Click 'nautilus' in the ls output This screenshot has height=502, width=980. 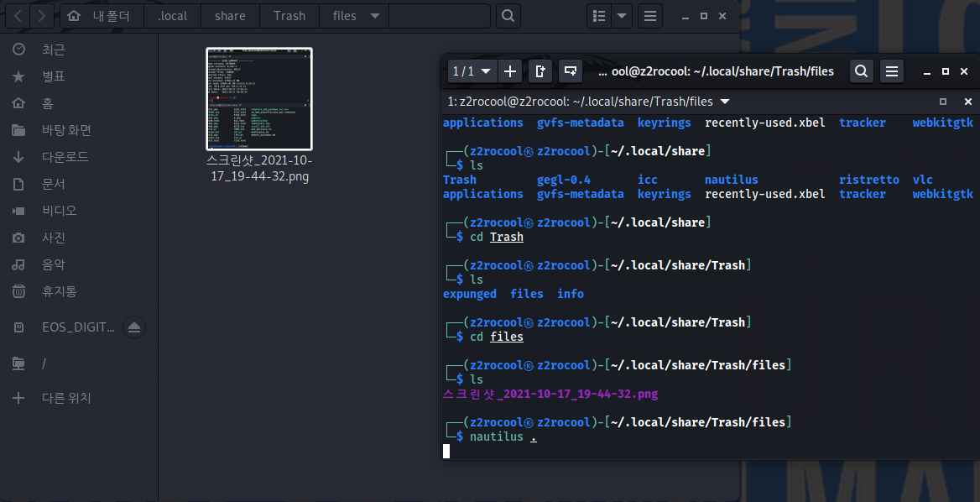point(732,180)
